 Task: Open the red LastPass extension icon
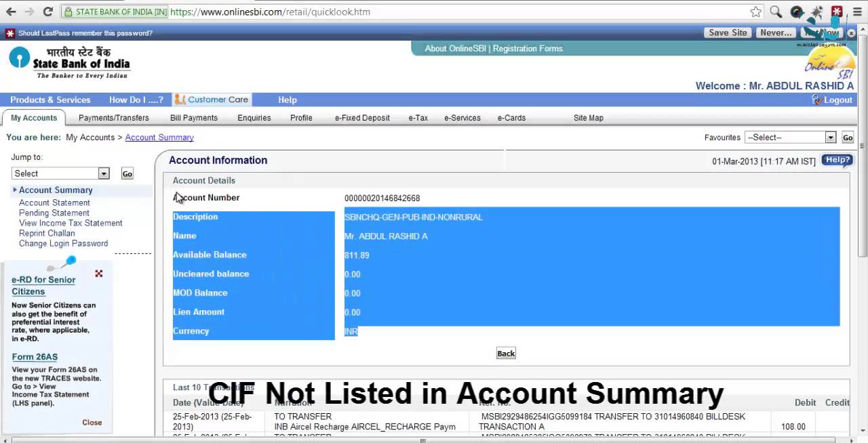837,12
